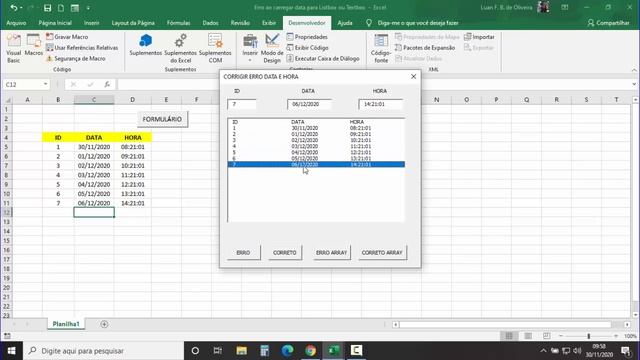Click the XML Importar button
The width and height of the screenshot is (640, 360).
[x=479, y=37]
